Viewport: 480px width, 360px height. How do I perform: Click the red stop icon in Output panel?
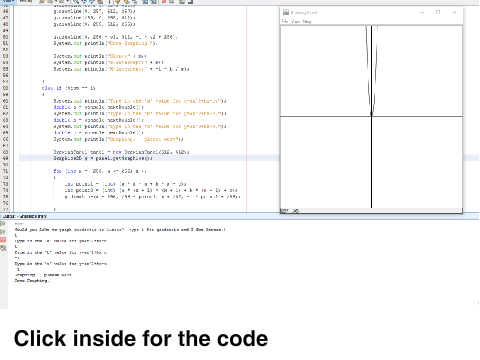click(3, 240)
